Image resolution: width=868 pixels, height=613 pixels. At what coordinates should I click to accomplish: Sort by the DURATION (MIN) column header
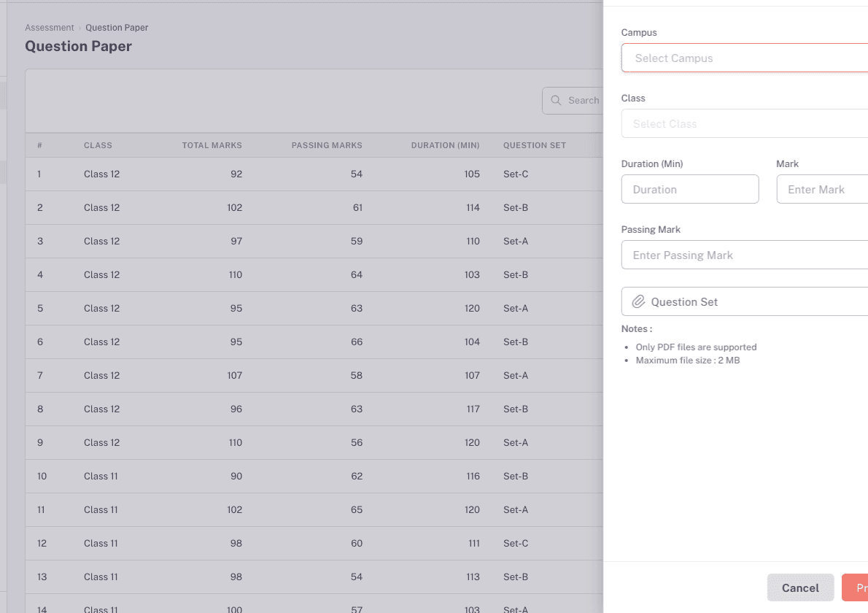[x=445, y=145]
